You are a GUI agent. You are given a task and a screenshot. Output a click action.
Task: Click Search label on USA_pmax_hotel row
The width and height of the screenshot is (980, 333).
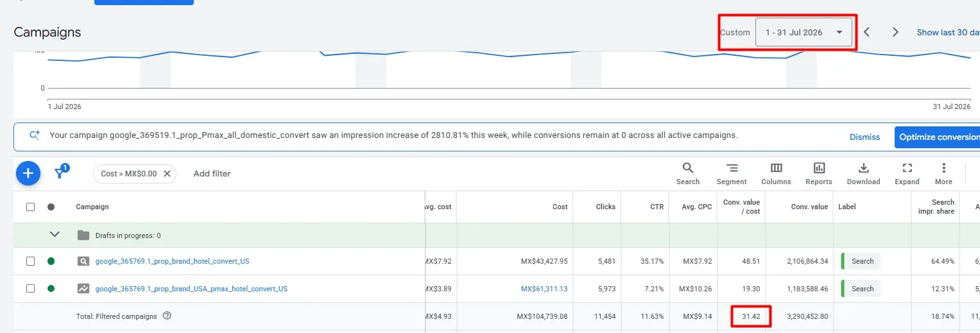pos(861,289)
